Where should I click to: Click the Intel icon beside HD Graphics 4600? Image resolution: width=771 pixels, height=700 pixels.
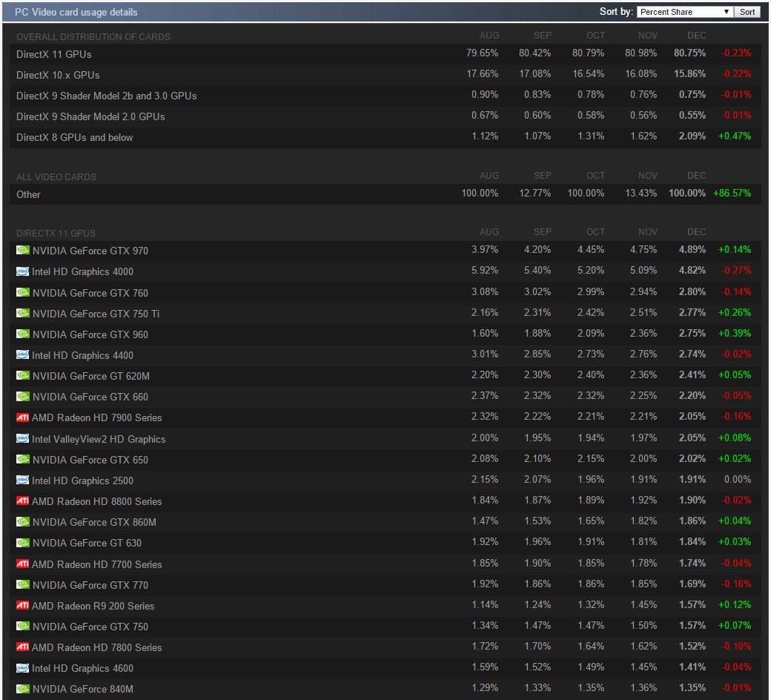click(x=23, y=668)
